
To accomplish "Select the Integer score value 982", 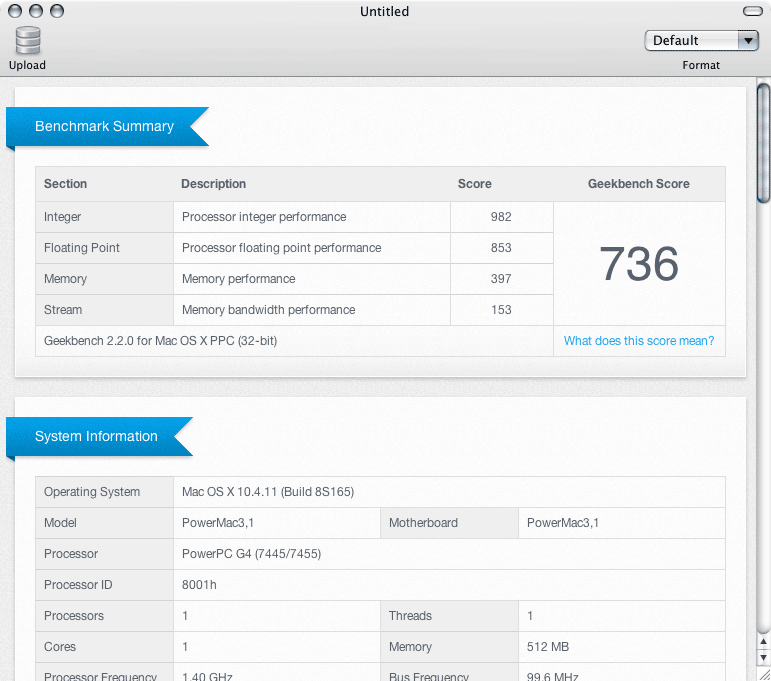I will click(x=500, y=217).
